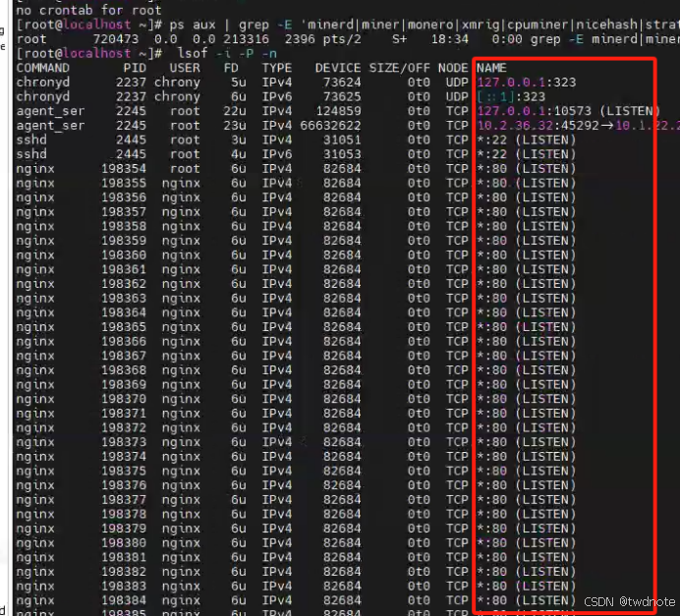Click device number 124859
Screen dimensions: 680x616
pos(338,111)
